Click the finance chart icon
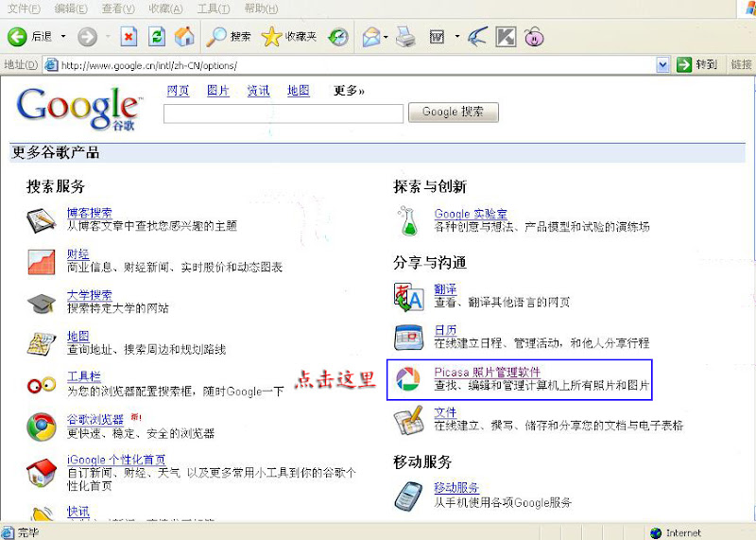 point(42,262)
